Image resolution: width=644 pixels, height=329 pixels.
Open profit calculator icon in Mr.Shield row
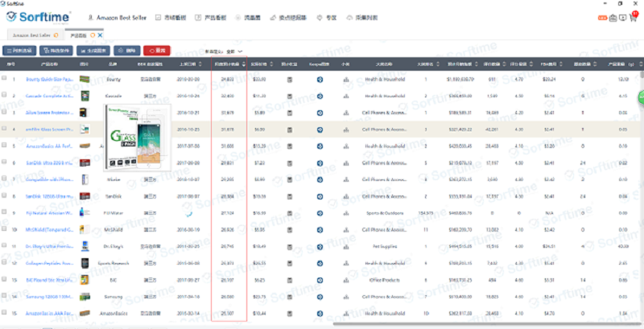[x=290, y=230]
